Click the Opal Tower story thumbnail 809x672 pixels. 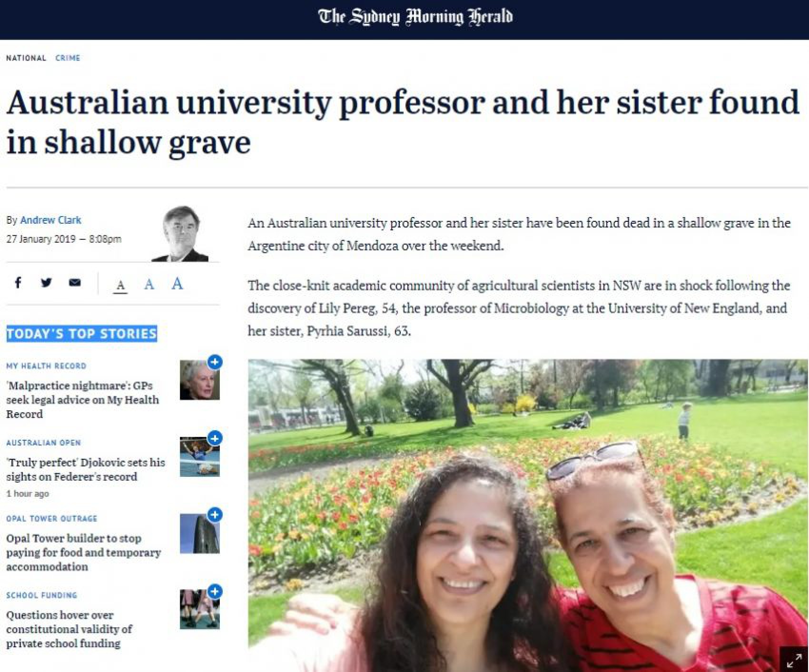pos(199,534)
